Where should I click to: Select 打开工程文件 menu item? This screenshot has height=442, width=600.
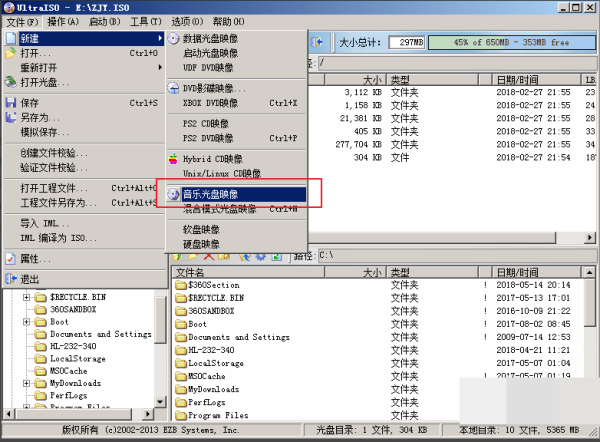click(84, 188)
